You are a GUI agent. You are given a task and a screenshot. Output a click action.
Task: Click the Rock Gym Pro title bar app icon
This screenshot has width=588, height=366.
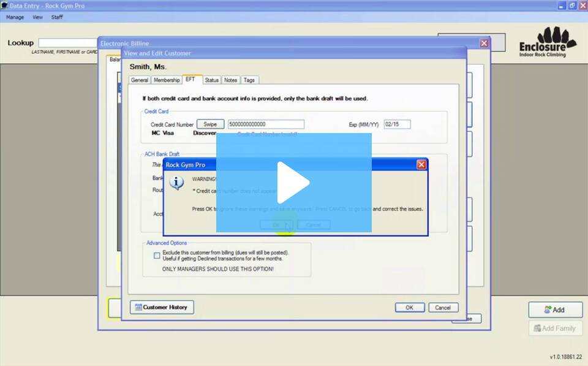[4, 6]
